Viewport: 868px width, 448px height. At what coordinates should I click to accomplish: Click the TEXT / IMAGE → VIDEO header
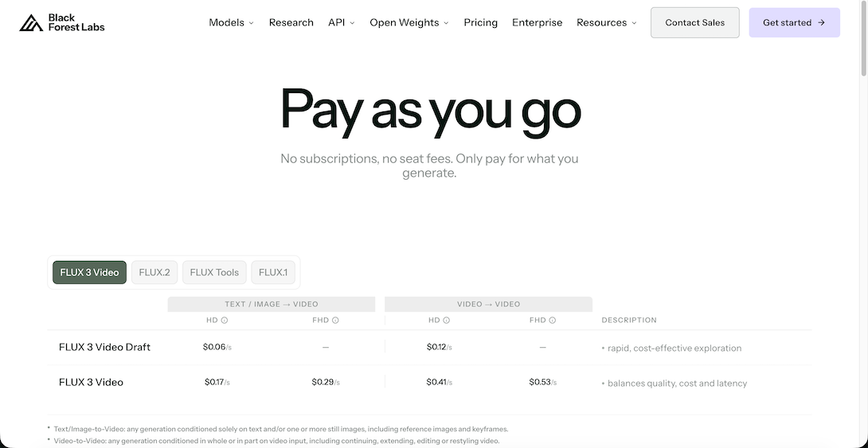[272, 304]
